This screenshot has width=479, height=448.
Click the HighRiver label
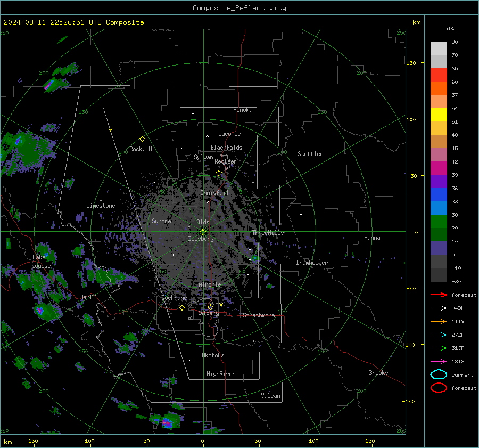(x=221, y=374)
